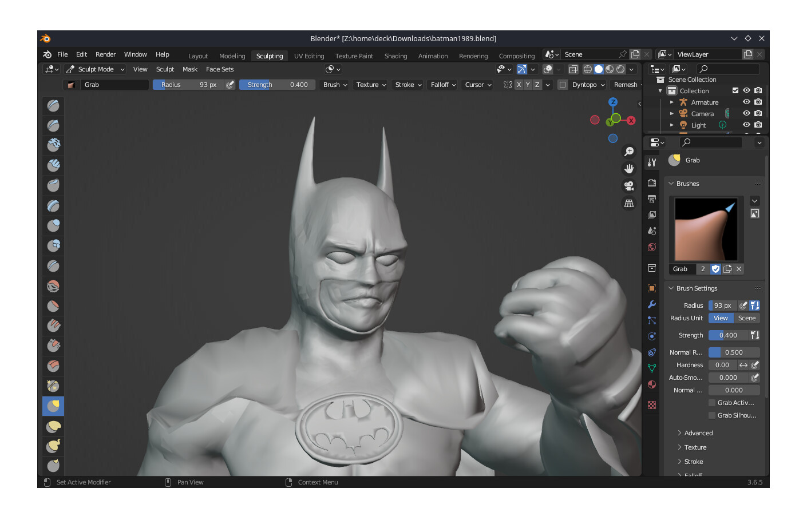The height and width of the screenshot is (532, 807).
Task: Select the active Grab brush tool
Action: coord(53,406)
